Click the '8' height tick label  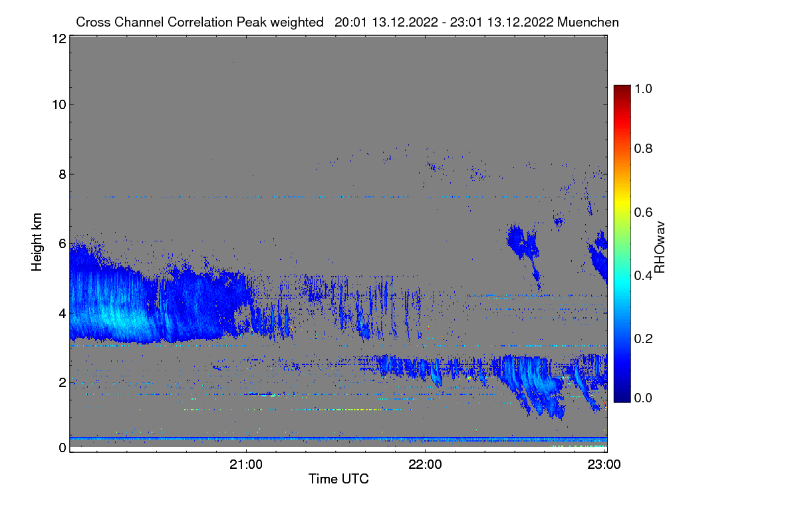tap(62, 174)
